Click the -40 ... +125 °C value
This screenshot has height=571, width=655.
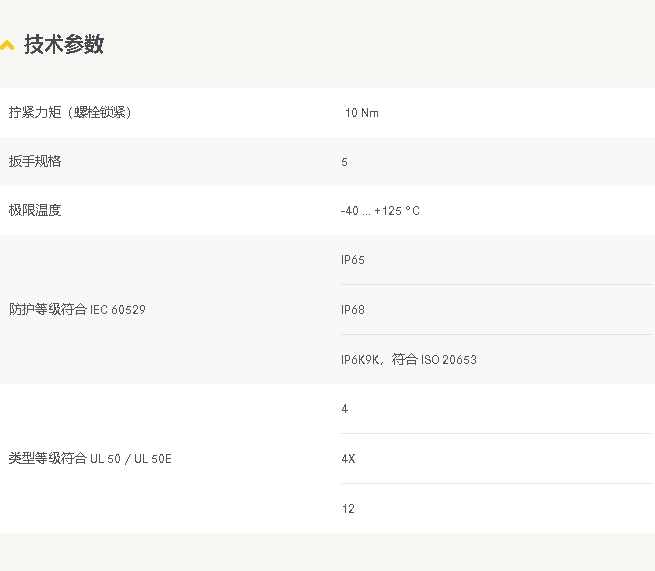pos(380,211)
